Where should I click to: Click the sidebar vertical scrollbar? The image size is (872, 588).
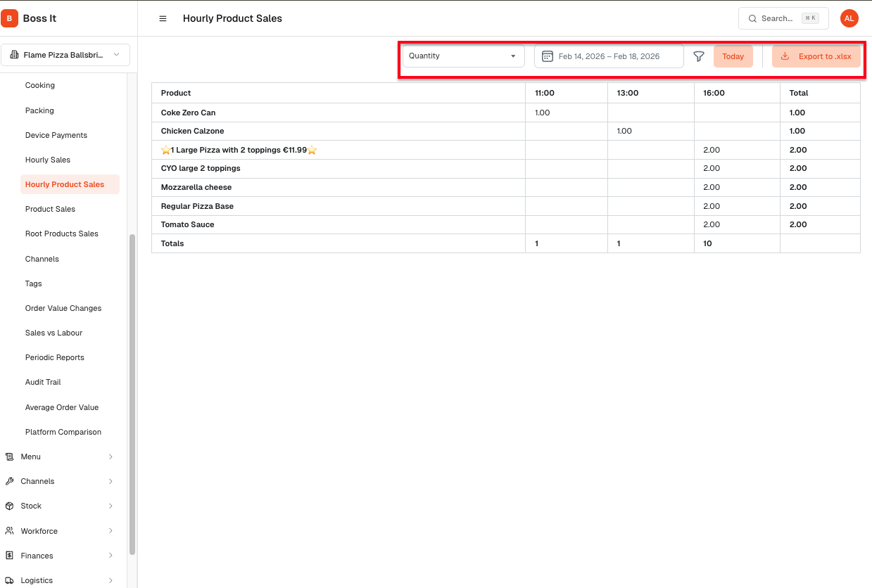(x=132, y=394)
